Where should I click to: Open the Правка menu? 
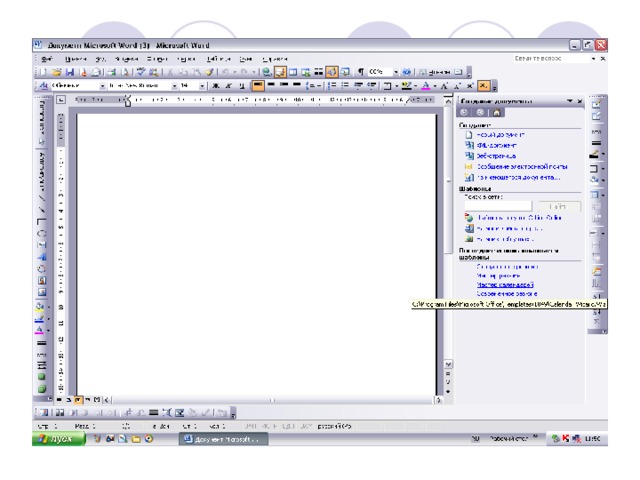71,59
